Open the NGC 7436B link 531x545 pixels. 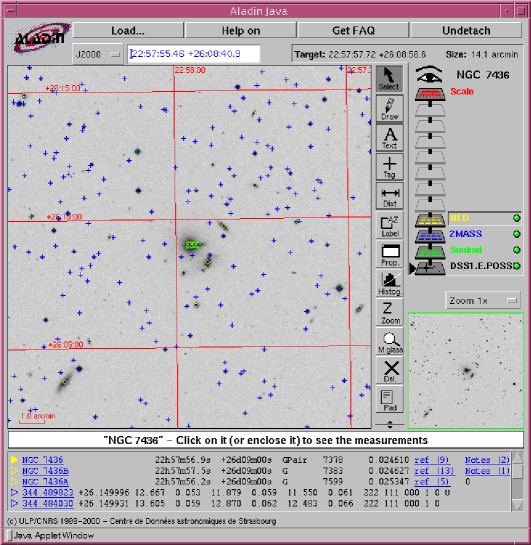pos(46,471)
